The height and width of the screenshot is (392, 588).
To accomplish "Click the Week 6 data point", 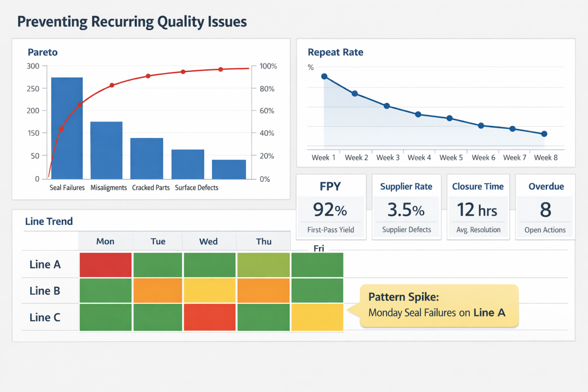I will 481,126.
